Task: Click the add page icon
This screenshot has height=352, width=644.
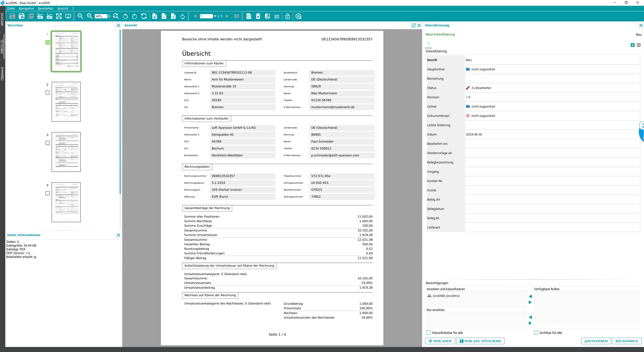Action: 164,16
